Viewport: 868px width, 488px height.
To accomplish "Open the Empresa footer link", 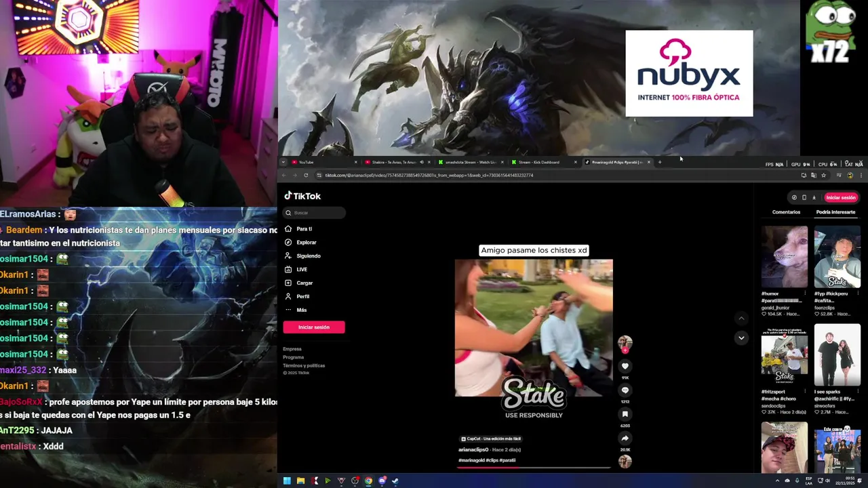I will coord(292,349).
